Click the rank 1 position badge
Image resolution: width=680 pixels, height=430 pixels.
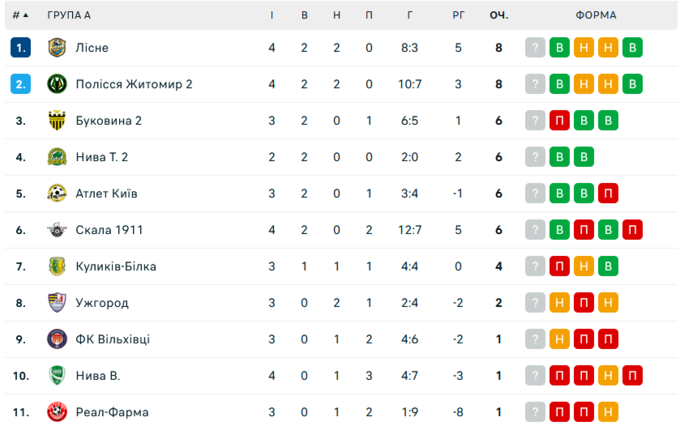(x=21, y=47)
